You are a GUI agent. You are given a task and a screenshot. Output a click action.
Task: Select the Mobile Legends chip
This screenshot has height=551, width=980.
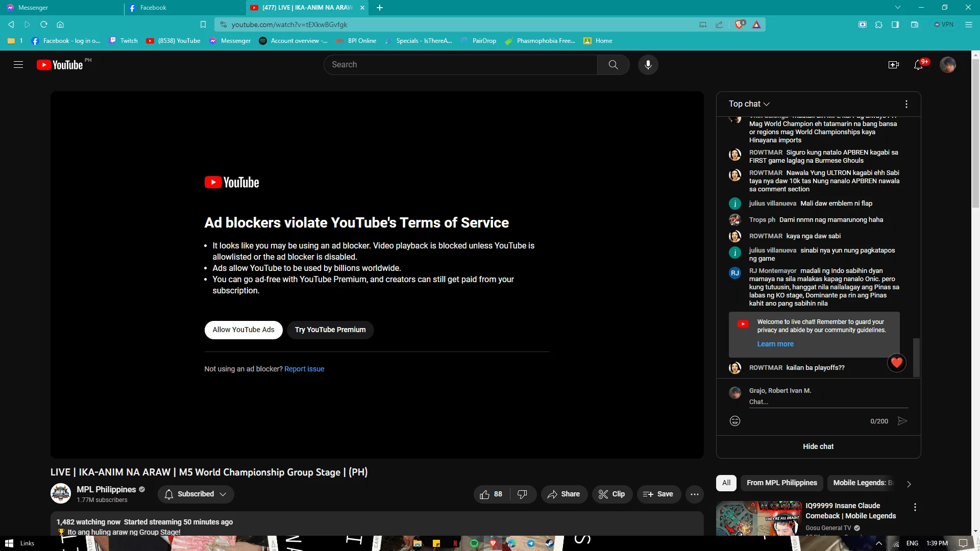pyautogui.click(x=863, y=483)
